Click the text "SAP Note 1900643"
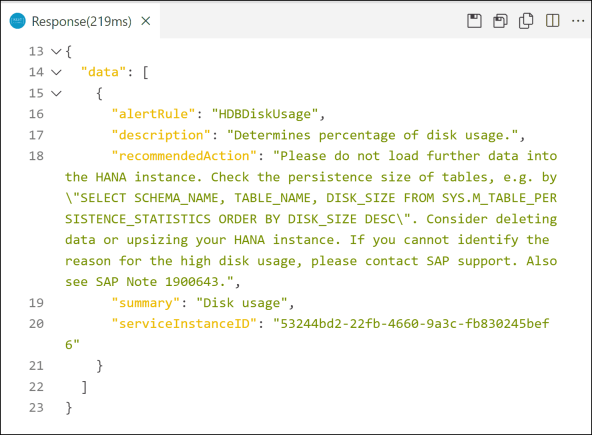Viewport: 592px width, 435px height. pyautogui.click(x=157, y=282)
